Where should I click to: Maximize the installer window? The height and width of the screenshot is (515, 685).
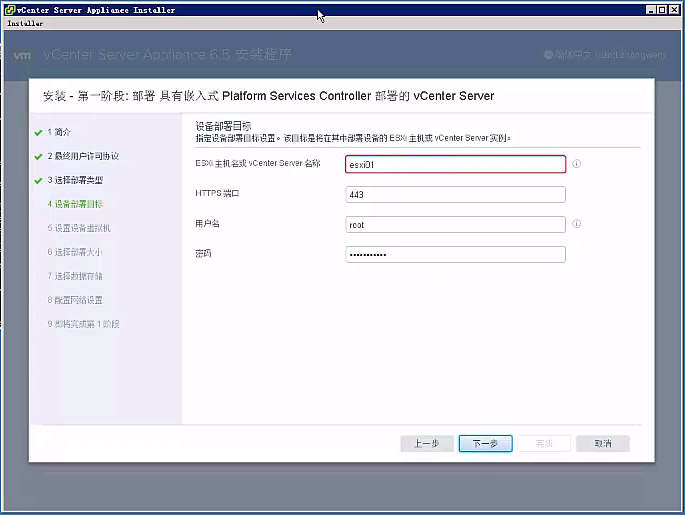[662, 10]
